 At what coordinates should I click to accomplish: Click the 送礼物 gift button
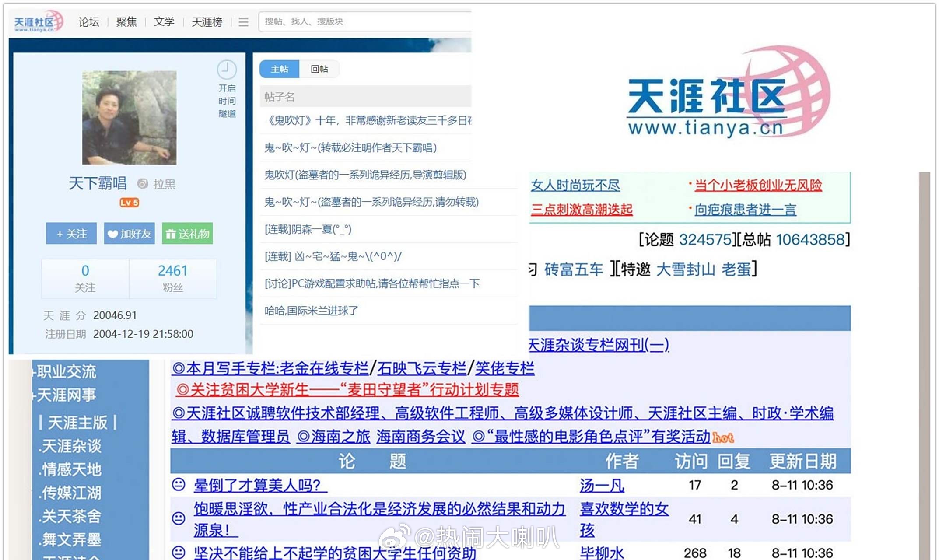[188, 234]
